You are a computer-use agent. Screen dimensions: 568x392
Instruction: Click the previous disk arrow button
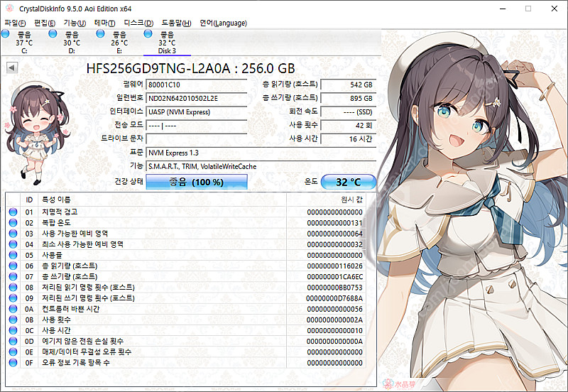[12, 67]
